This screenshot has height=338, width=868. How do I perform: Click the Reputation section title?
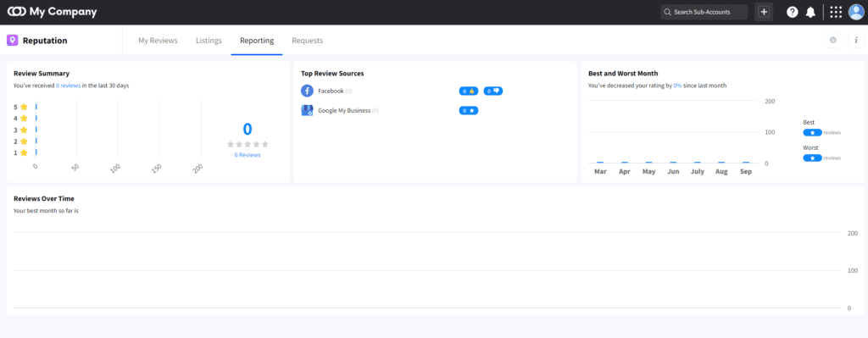click(45, 41)
